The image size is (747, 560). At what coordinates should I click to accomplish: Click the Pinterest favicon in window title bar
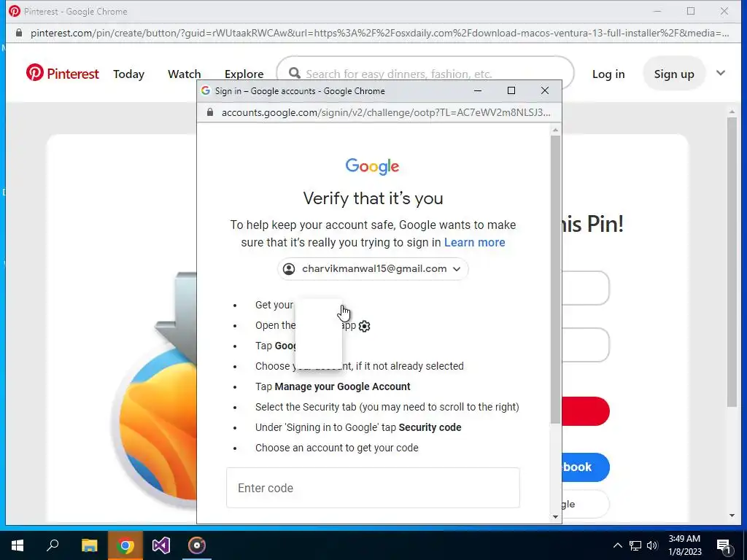point(15,11)
